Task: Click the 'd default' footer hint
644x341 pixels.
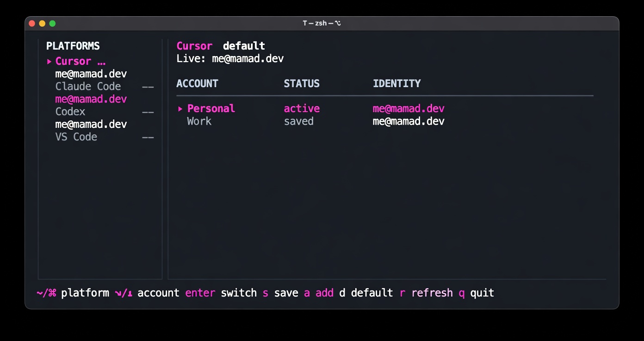Action: [x=366, y=293]
